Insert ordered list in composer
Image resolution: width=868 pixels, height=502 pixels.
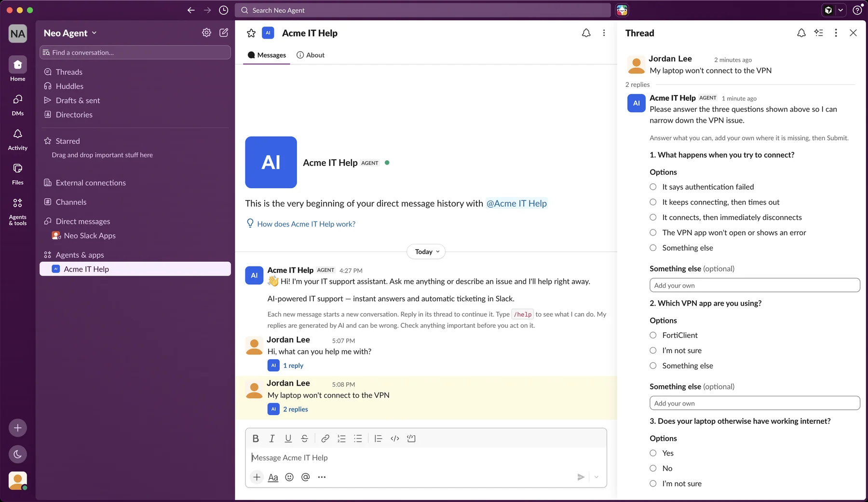(341, 438)
